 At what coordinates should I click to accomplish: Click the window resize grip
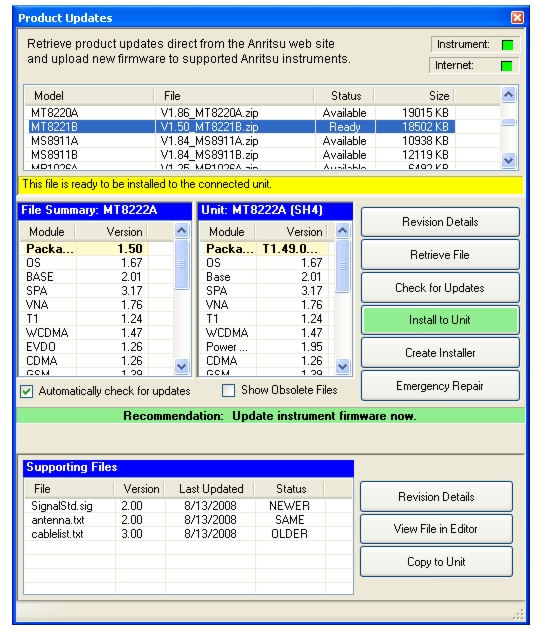click(x=518, y=614)
